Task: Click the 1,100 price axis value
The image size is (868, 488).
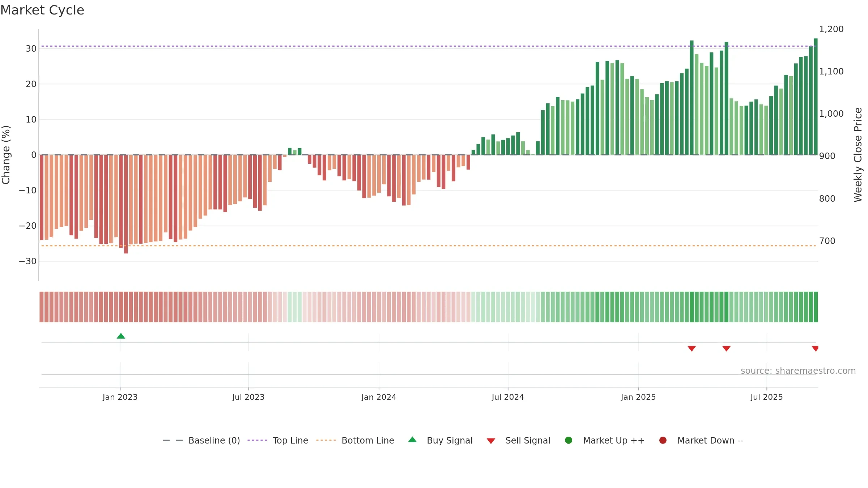Action: coord(831,72)
